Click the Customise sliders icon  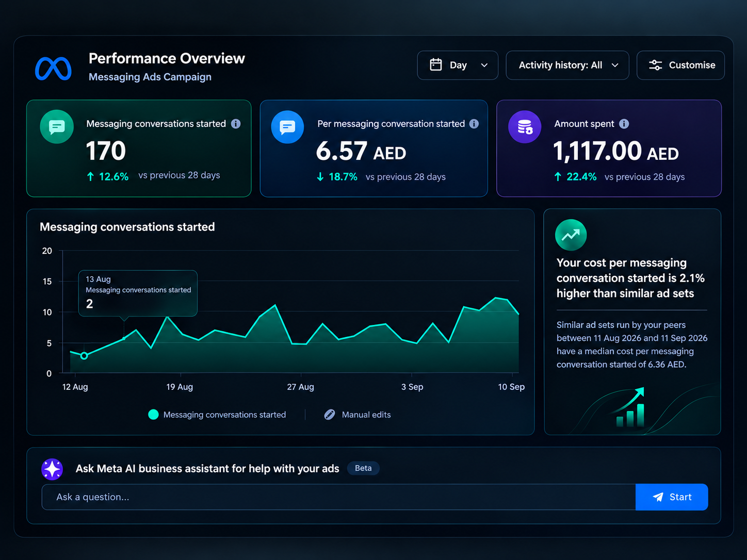(x=655, y=65)
